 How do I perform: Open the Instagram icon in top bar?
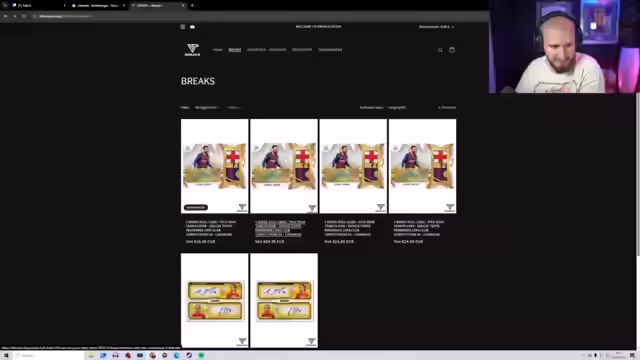[182, 27]
